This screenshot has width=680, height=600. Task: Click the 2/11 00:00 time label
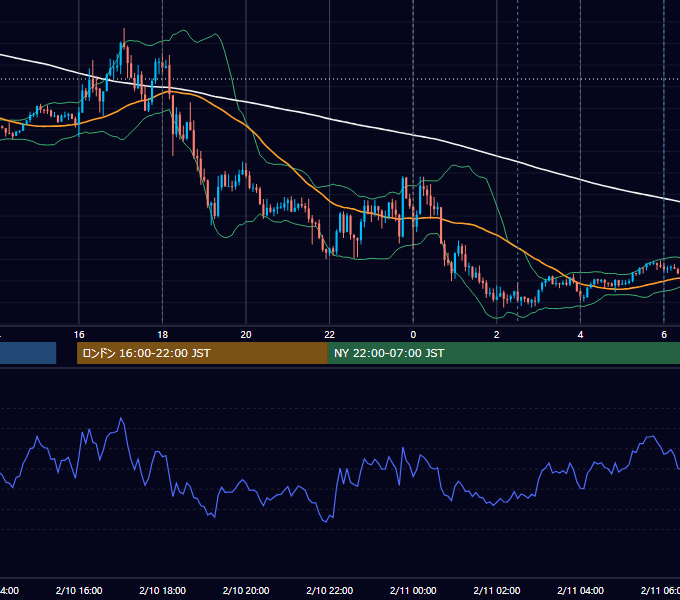[413, 590]
